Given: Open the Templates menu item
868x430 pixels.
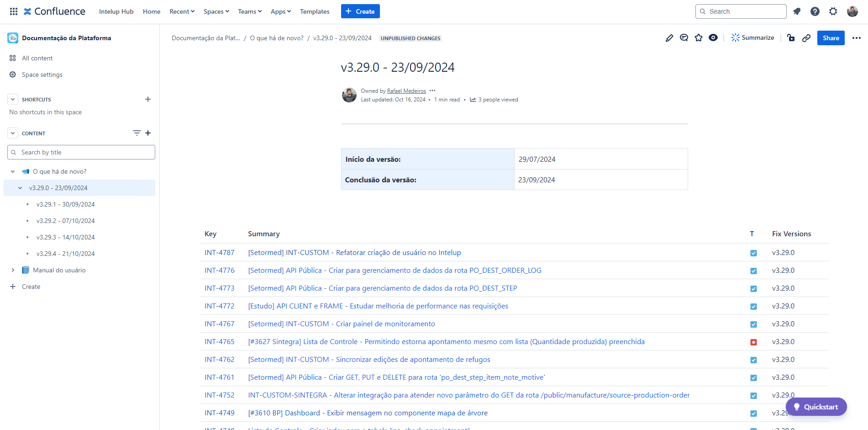Looking at the screenshot, I should (315, 11).
